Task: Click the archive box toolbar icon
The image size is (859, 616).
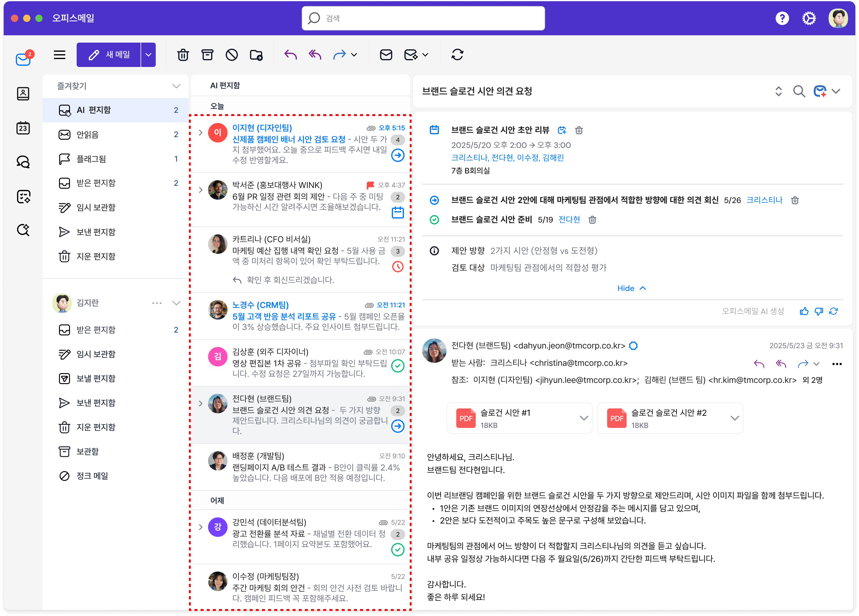Action: [x=207, y=55]
